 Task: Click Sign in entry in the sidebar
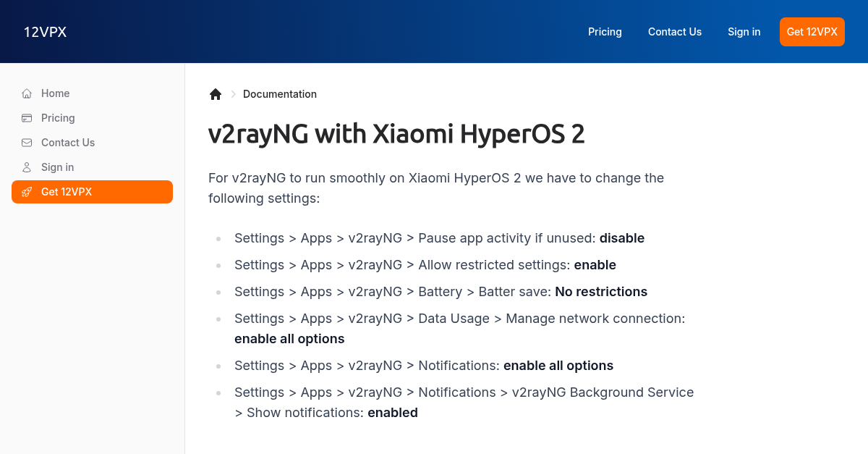tap(56, 167)
